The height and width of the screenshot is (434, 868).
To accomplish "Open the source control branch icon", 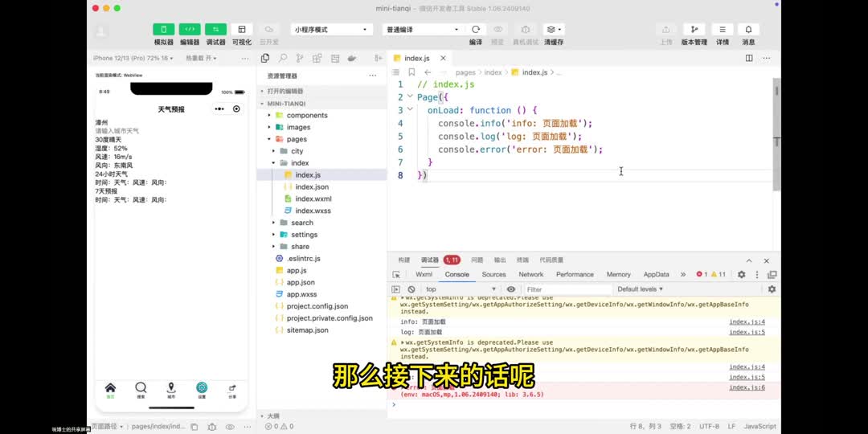I will coord(300,58).
